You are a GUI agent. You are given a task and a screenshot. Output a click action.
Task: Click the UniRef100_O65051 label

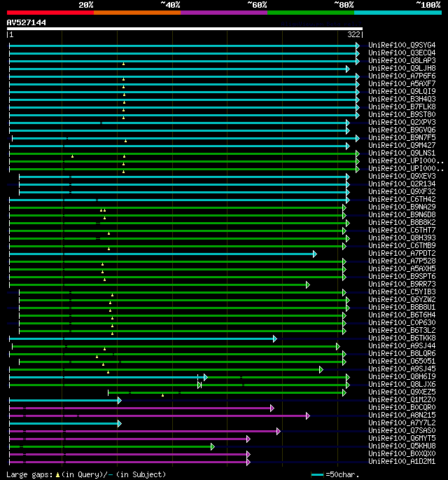(402, 361)
